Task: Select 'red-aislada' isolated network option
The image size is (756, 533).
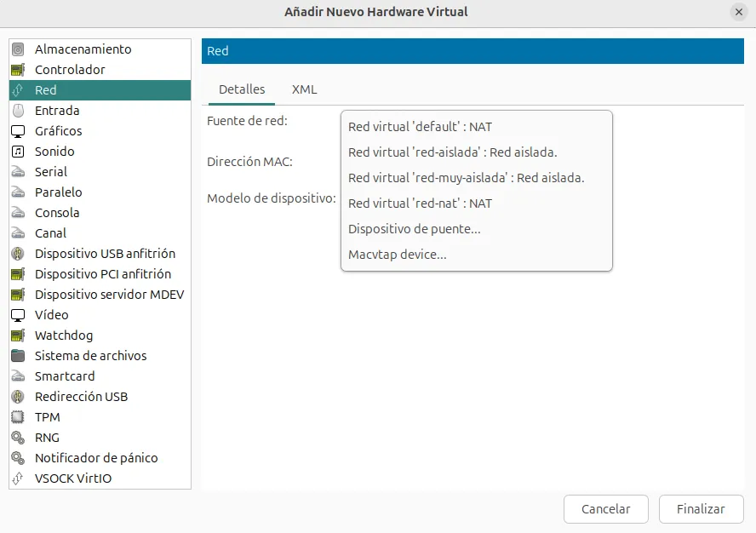Action: click(x=452, y=152)
